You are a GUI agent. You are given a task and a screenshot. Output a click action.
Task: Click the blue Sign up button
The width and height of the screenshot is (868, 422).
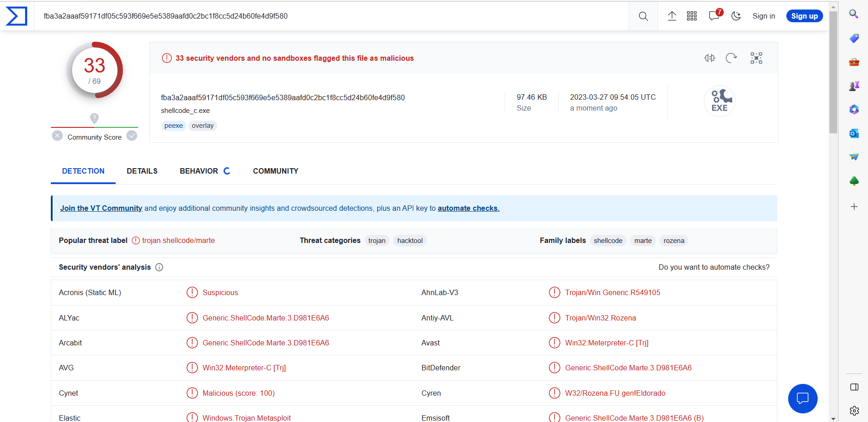tap(805, 16)
